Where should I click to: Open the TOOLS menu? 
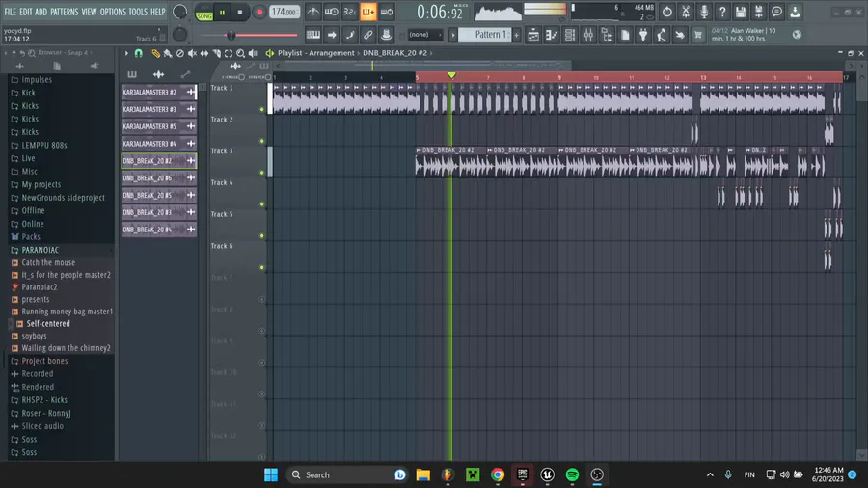pyautogui.click(x=138, y=12)
